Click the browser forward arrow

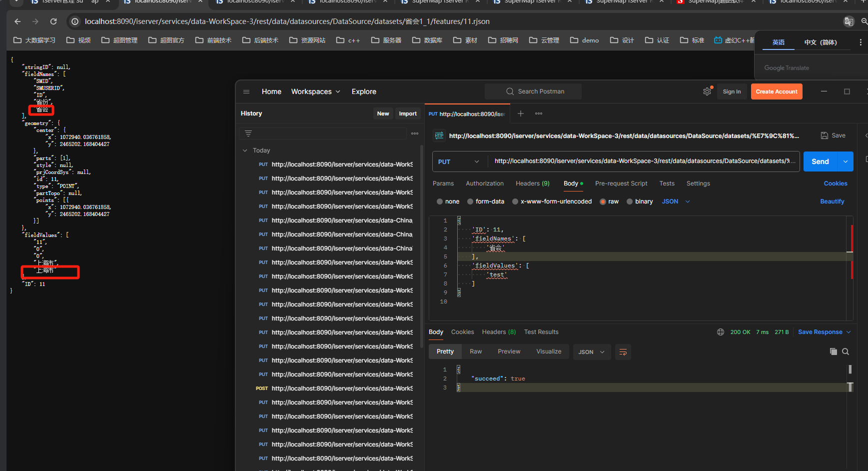click(x=35, y=21)
